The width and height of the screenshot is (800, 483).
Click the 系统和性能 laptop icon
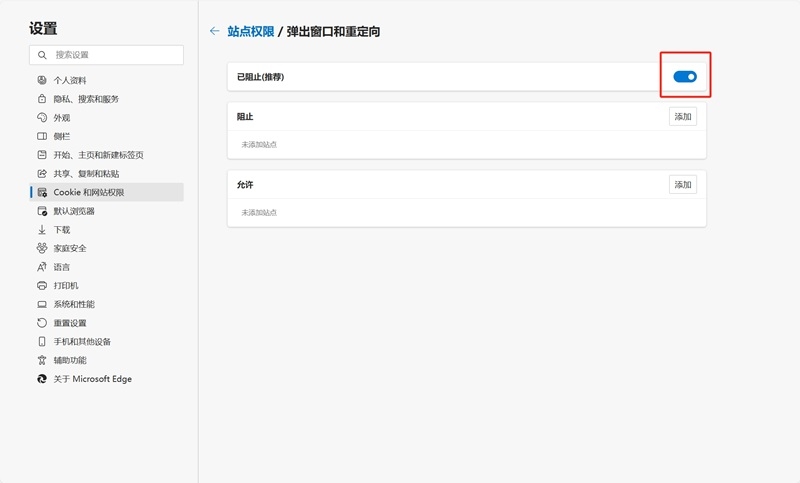point(42,304)
